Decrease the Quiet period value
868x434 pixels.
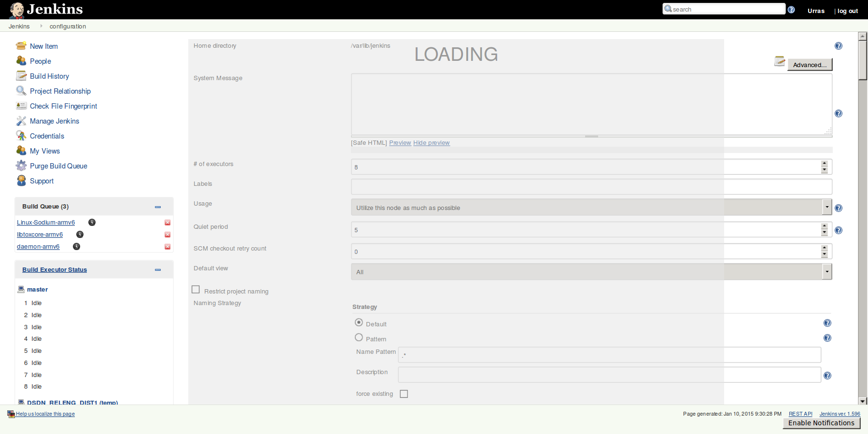pyautogui.click(x=825, y=233)
